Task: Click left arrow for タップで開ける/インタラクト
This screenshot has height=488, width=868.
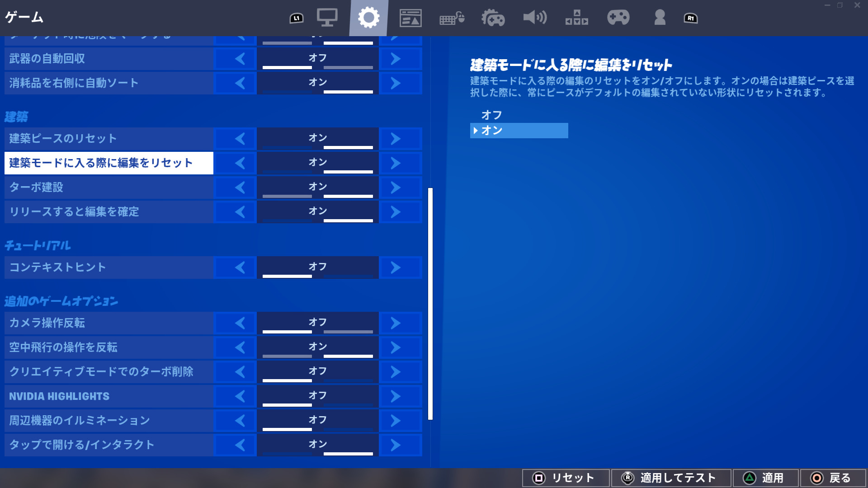Action: tap(236, 445)
